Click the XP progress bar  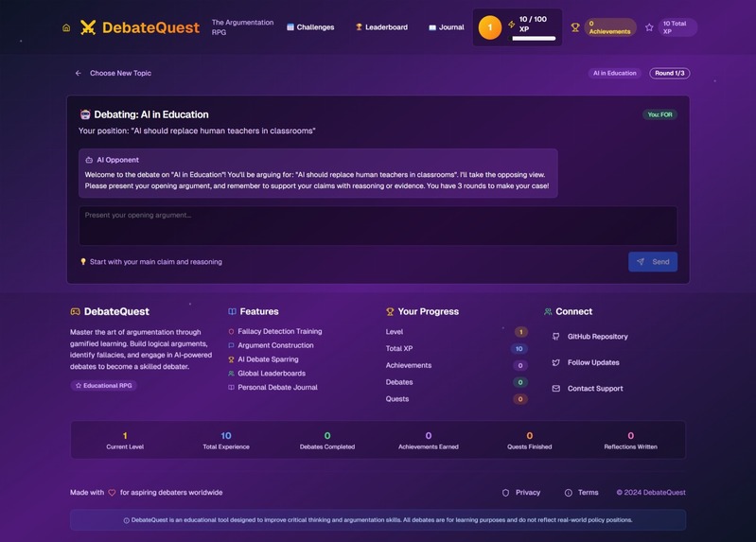(534, 38)
